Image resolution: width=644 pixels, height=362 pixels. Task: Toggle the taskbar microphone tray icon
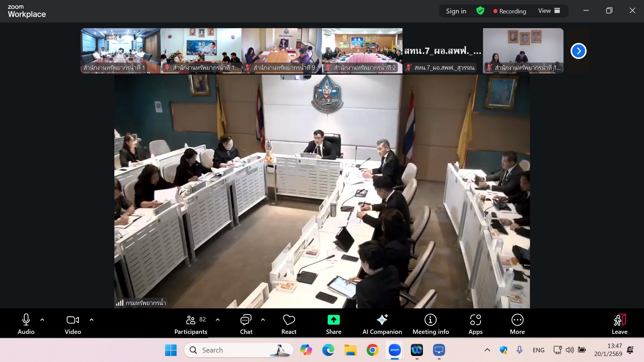click(x=520, y=350)
